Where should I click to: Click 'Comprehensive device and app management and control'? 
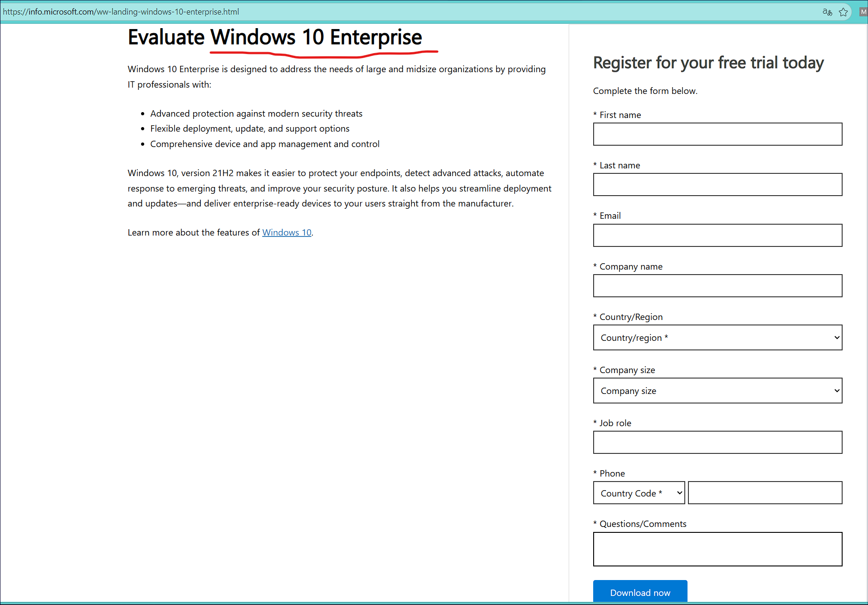(265, 144)
